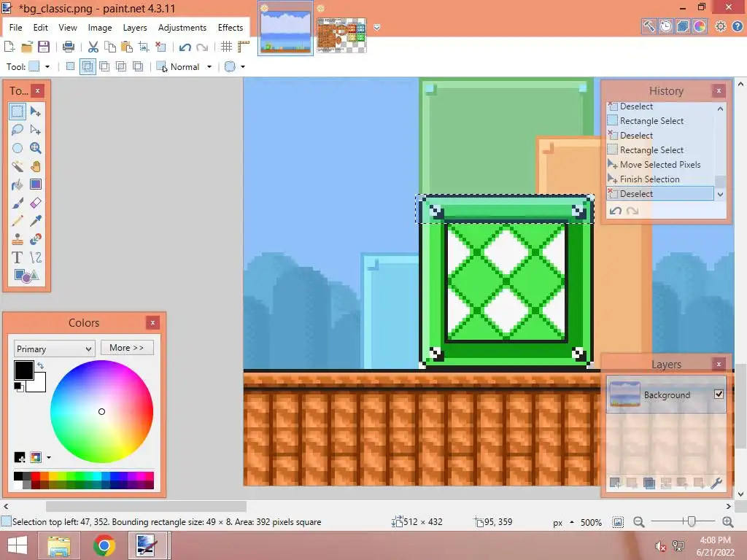Crop to selection toolbar icon
747x560 pixels.
tap(144, 47)
